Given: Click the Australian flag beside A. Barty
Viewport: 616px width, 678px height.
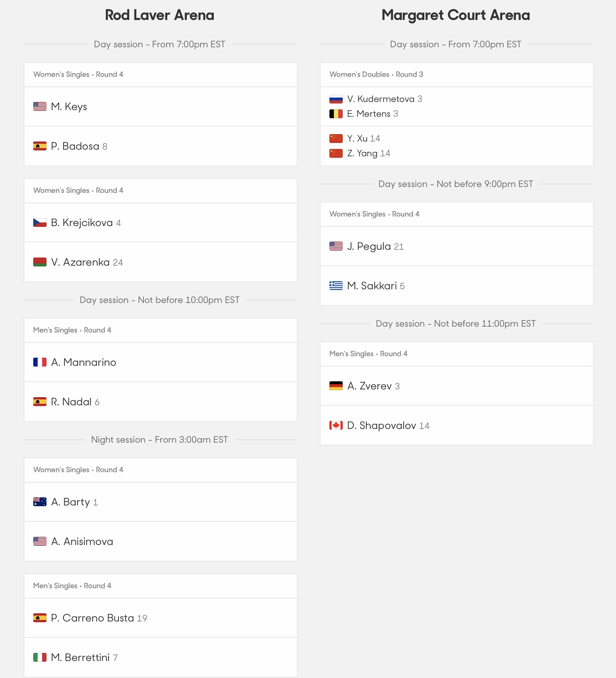Looking at the screenshot, I should (40, 502).
